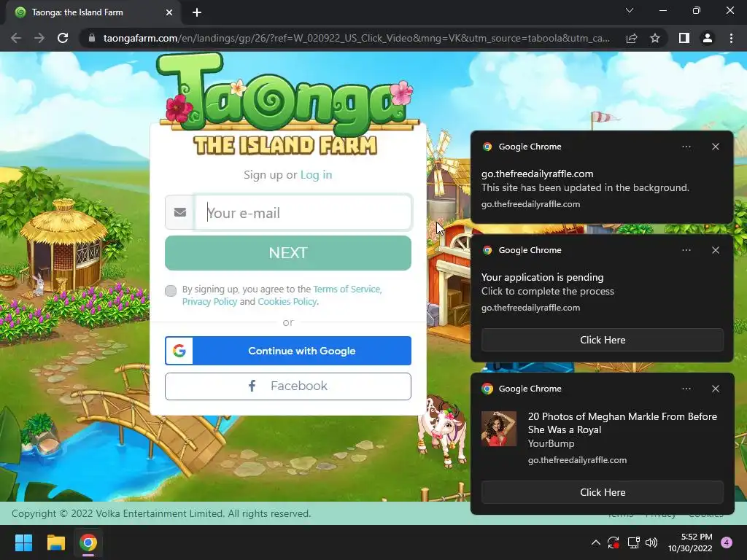The height and width of the screenshot is (560, 747).
Task: Open the network tray icon
Action: pos(633,542)
